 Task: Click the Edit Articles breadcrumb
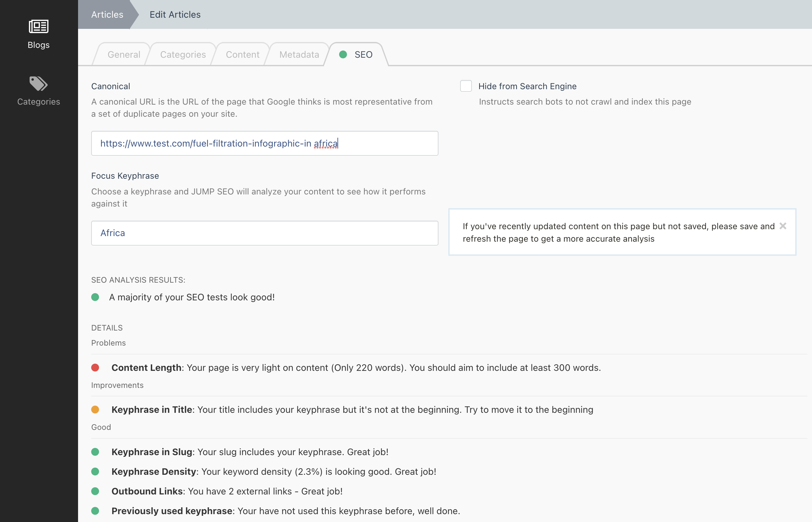(x=175, y=14)
